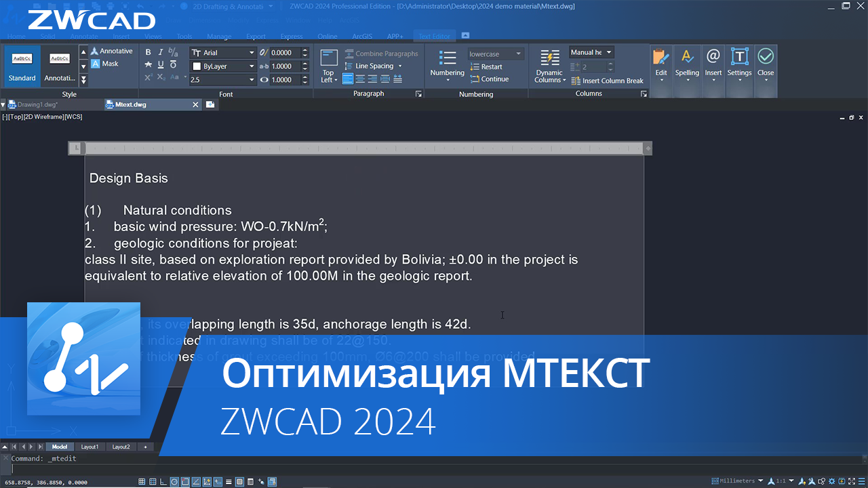This screenshot has width=868, height=488.
Task: Toggle Bold formatting
Action: coord(147,52)
